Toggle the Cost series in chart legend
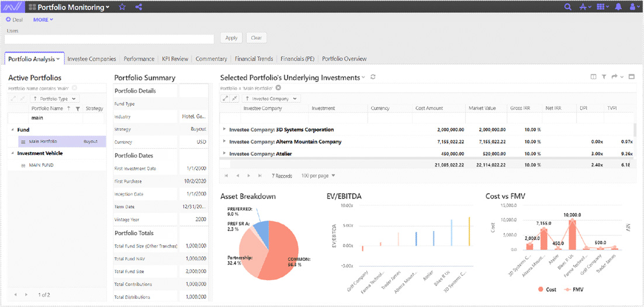 pyautogui.click(x=547, y=289)
